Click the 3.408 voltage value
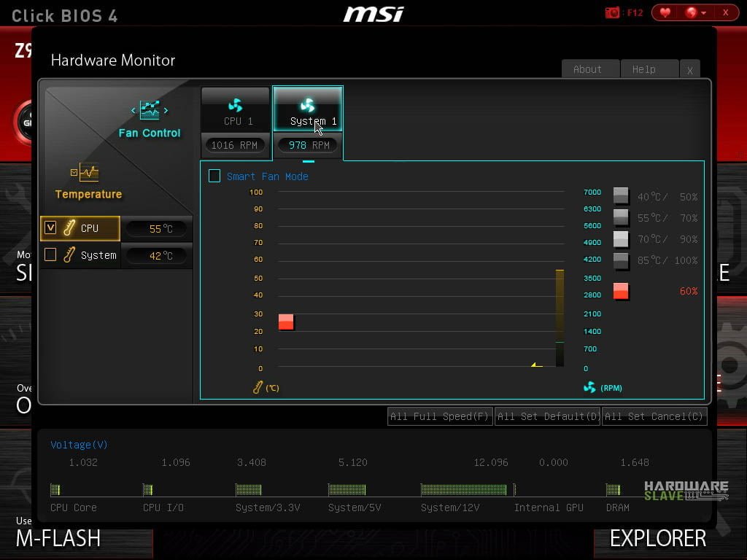Screen dimensions: 747x560 tap(252, 462)
